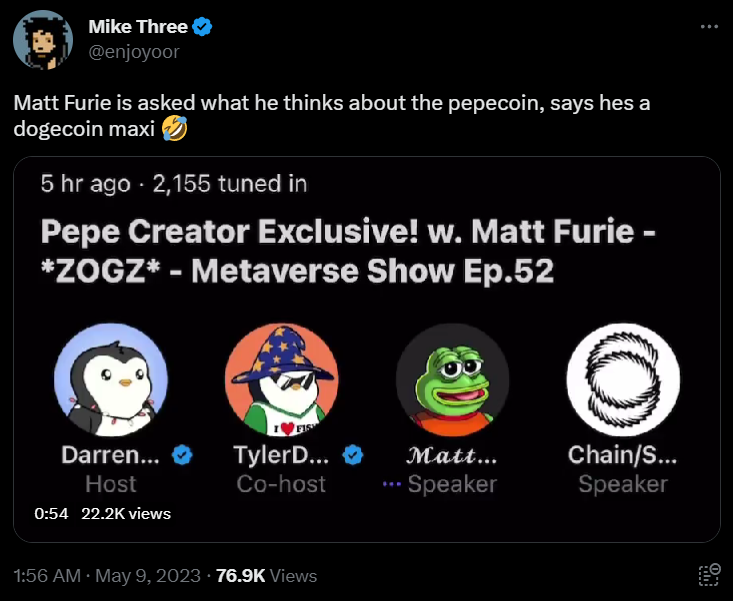Click the dashed note icon at bottom right

pyautogui.click(x=708, y=575)
